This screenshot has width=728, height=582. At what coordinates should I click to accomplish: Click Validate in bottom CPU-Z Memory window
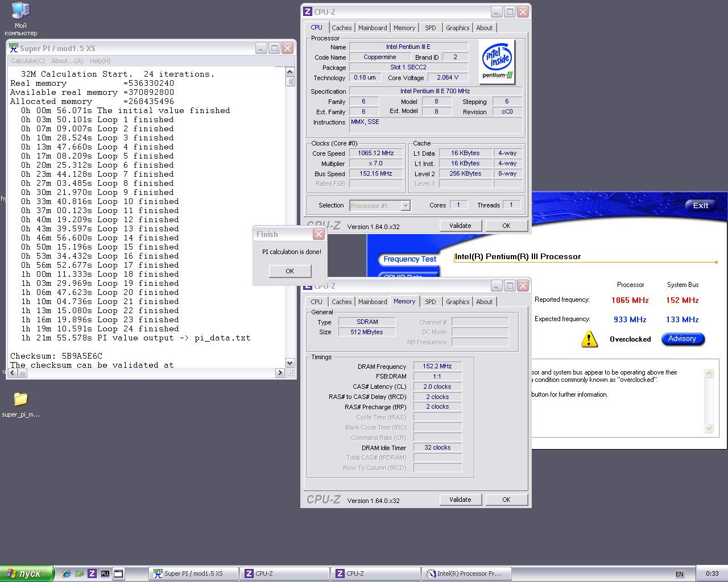pyautogui.click(x=461, y=500)
